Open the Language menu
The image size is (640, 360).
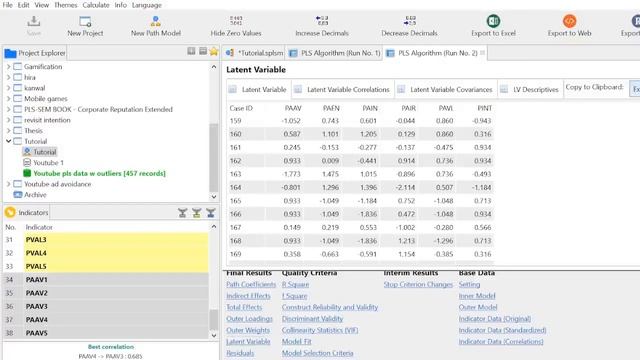pos(147,5)
